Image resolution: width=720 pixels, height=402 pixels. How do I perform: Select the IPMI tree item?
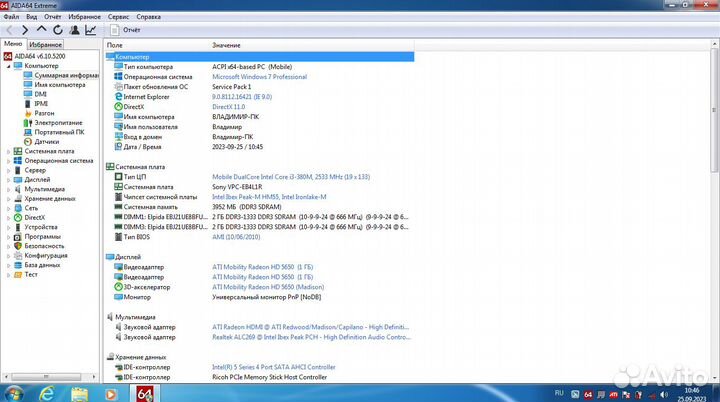pos(41,104)
